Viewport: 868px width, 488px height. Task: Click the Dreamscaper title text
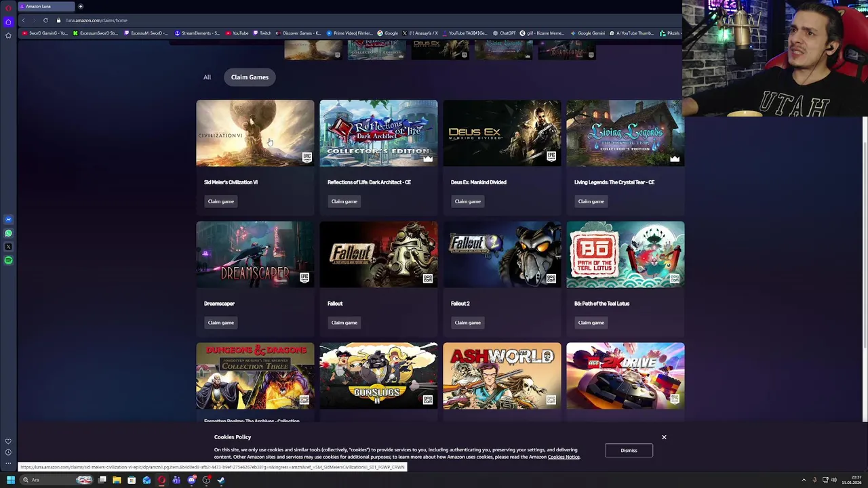(x=219, y=304)
